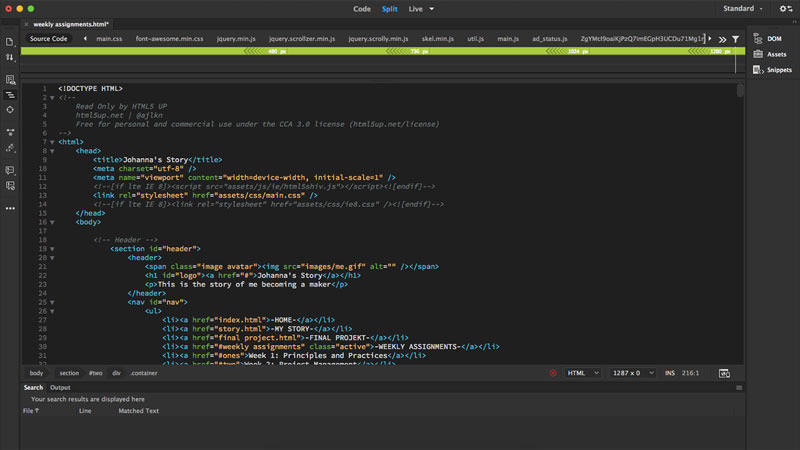800x450 pixels.
Task: Switch to Code view
Action: [x=361, y=8]
